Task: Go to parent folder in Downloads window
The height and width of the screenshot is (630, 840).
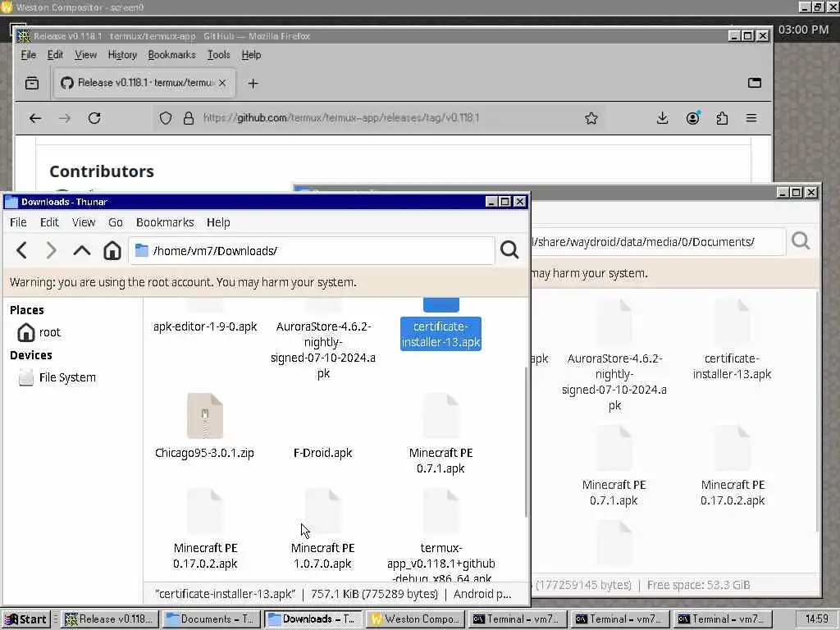Action: (81, 250)
